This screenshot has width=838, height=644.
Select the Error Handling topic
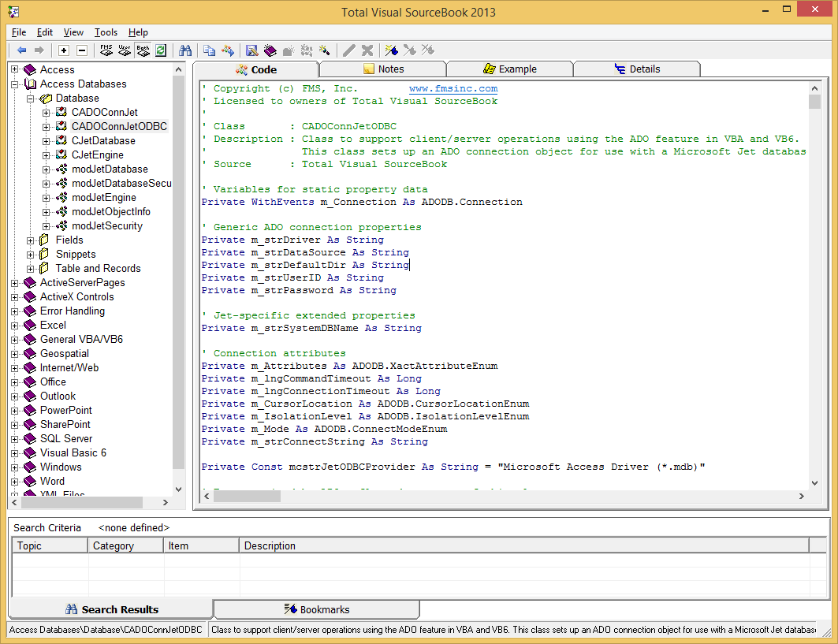coord(73,311)
